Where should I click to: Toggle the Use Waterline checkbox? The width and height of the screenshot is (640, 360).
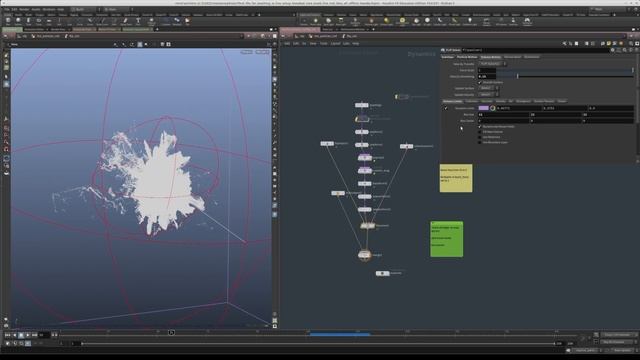point(480,137)
